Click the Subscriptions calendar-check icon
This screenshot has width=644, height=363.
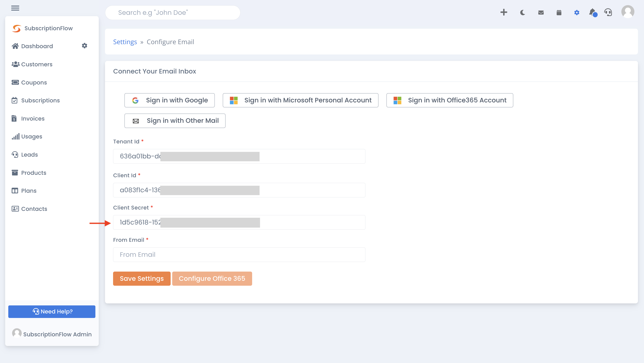coord(15,100)
